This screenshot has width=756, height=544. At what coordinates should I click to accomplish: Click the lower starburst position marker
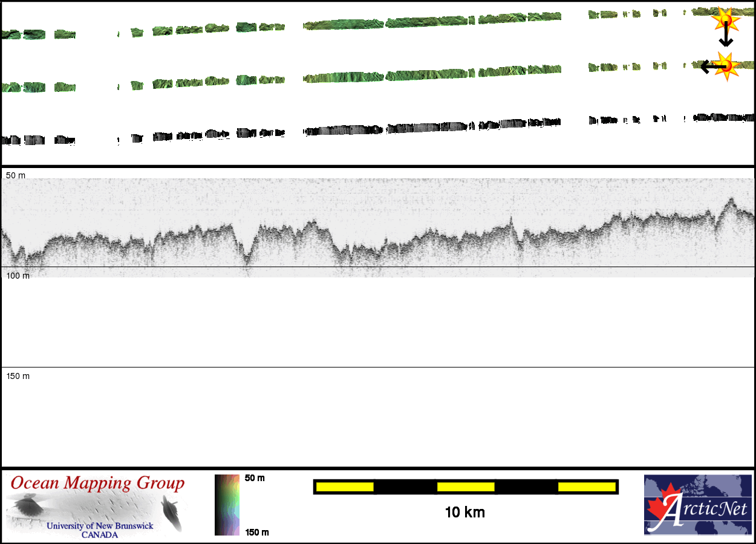[x=725, y=64]
